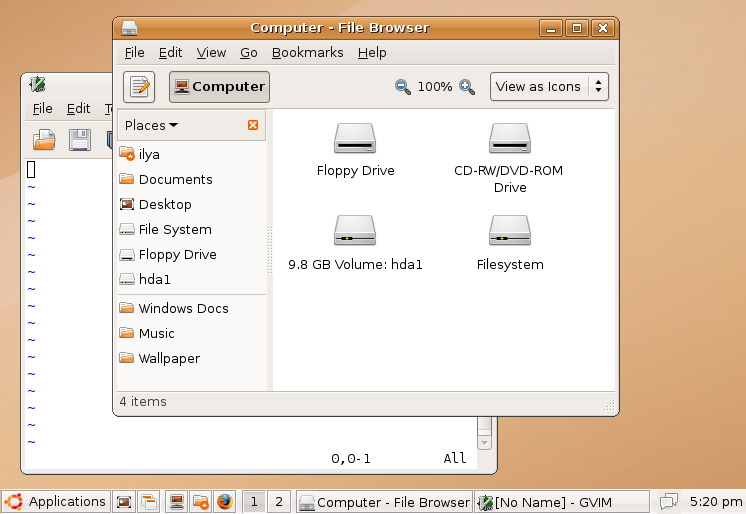Click GVIM open file toolbar icon
746x514 pixels.
44,140
